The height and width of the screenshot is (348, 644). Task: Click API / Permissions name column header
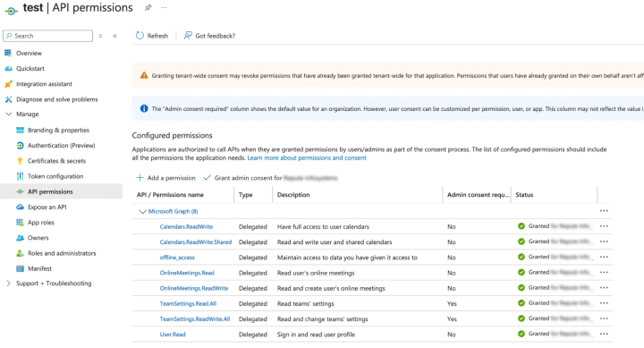click(170, 195)
